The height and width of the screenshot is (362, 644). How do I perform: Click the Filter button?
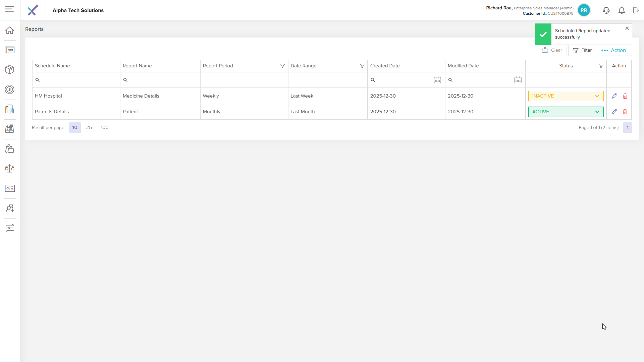point(582,50)
